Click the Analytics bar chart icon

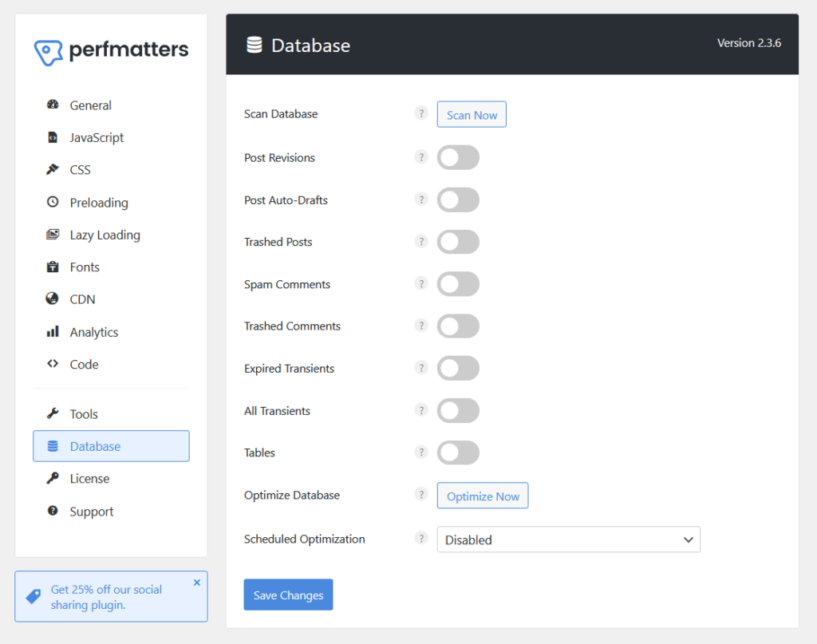(53, 331)
